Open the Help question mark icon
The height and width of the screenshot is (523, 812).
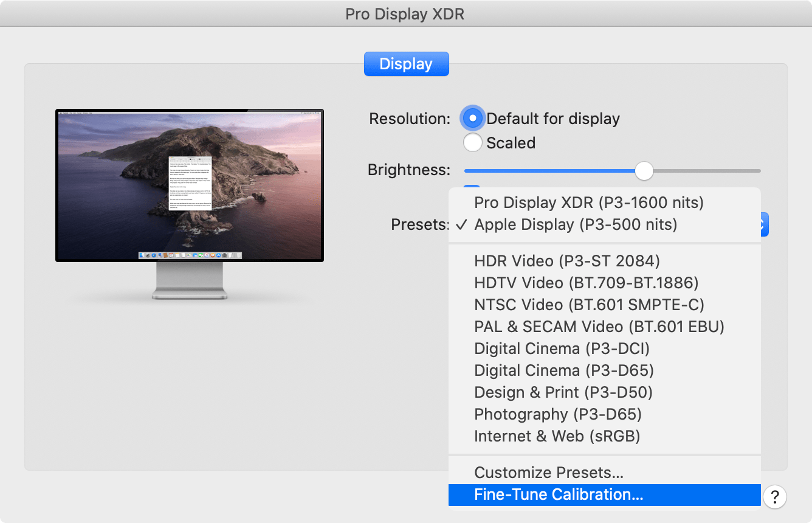pos(775,497)
